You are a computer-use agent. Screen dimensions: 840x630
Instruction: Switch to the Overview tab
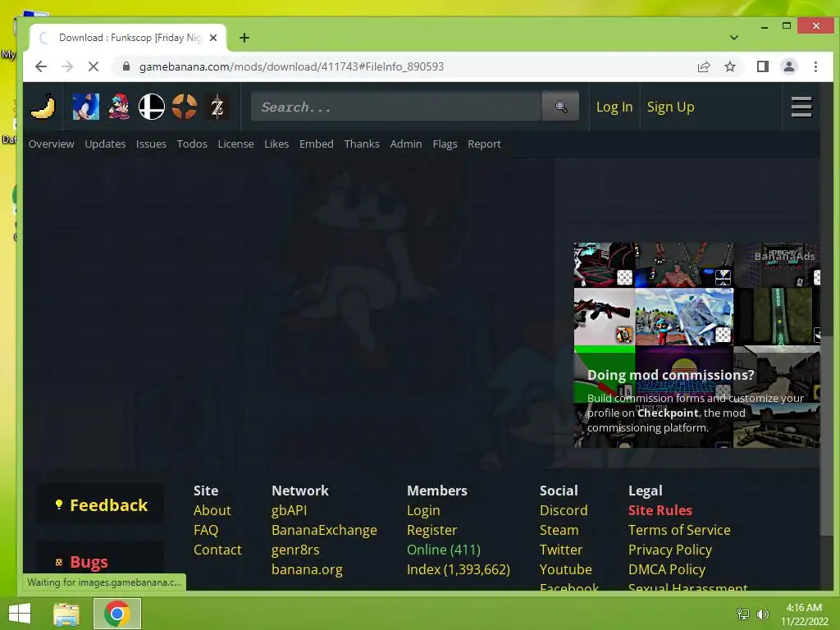pyautogui.click(x=52, y=144)
